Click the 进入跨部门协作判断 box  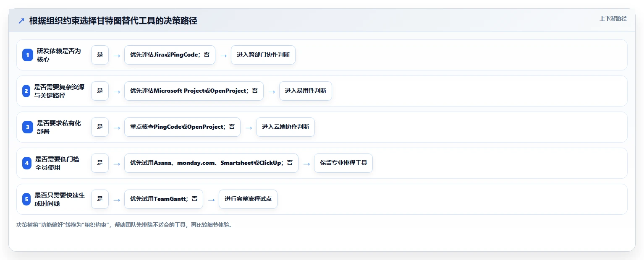click(x=263, y=55)
